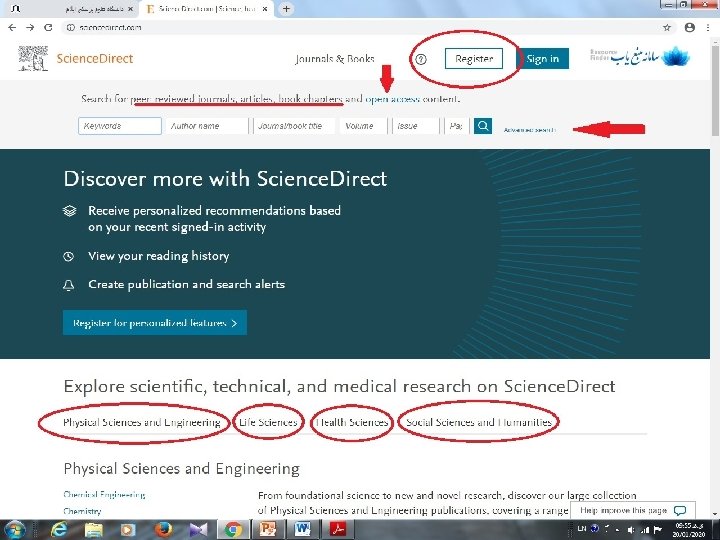Click Help improve this page feedback
The width and height of the screenshot is (720, 540).
click(633, 511)
